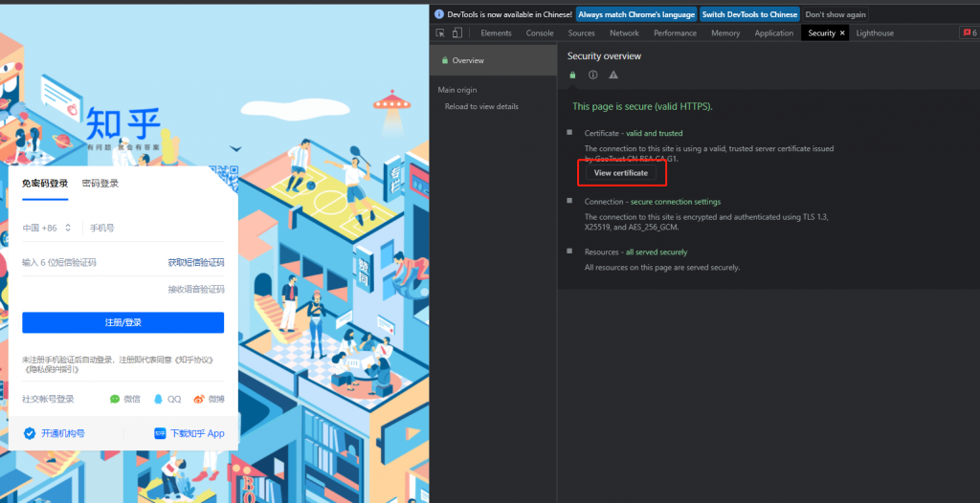Click the lock icon beside Overview
Viewport: 980px width, 503px height.
[444, 60]
